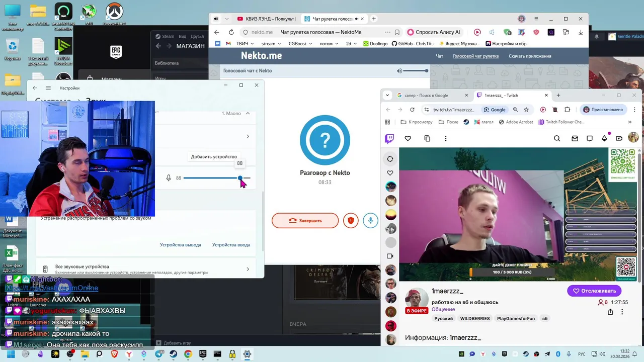Click the Отслеживать follow button

tap(594, 291)
